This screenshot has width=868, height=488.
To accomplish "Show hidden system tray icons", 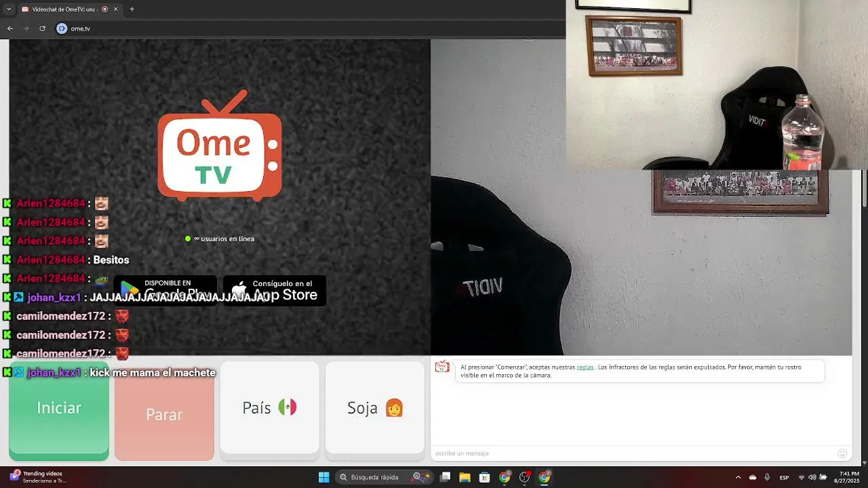I will click(738, 477).
